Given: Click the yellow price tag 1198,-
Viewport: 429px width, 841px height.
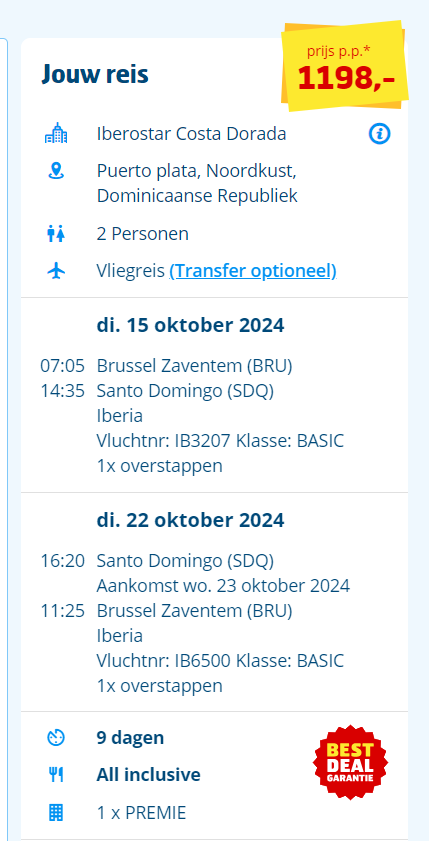Looking at the screenshot, I should click(x=346, y=67).
